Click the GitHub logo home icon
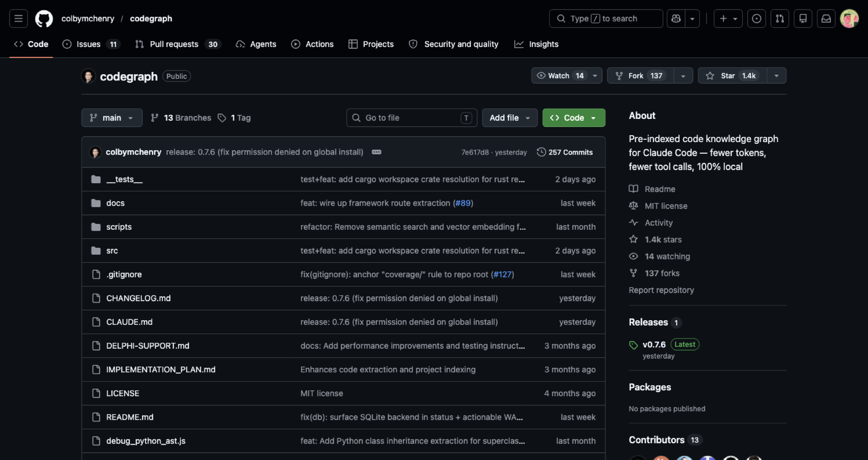Screen dimensions: 868x460 tap(44, 19)
